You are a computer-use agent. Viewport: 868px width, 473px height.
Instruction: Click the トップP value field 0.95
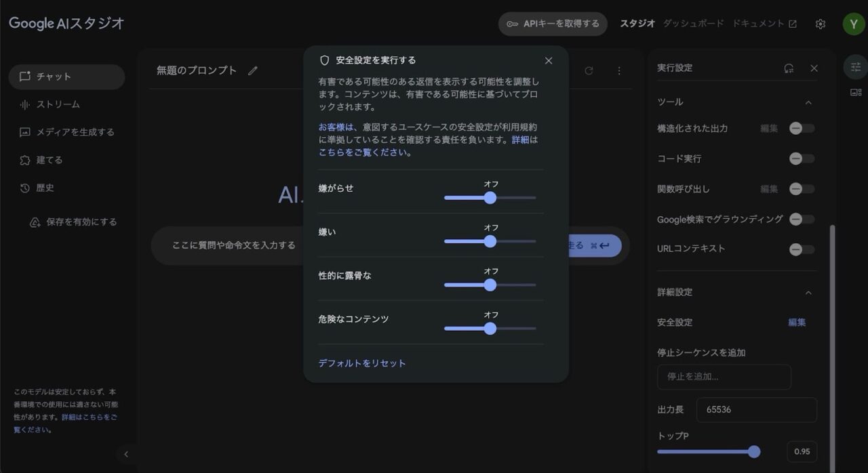pyautogui.click(x=802, y=452)
